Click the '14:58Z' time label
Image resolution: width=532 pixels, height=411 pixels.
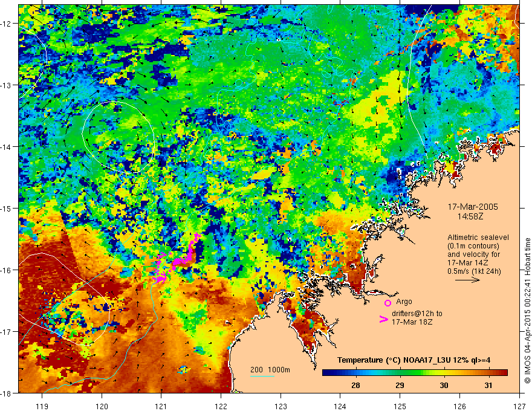(x=470, y=216)
